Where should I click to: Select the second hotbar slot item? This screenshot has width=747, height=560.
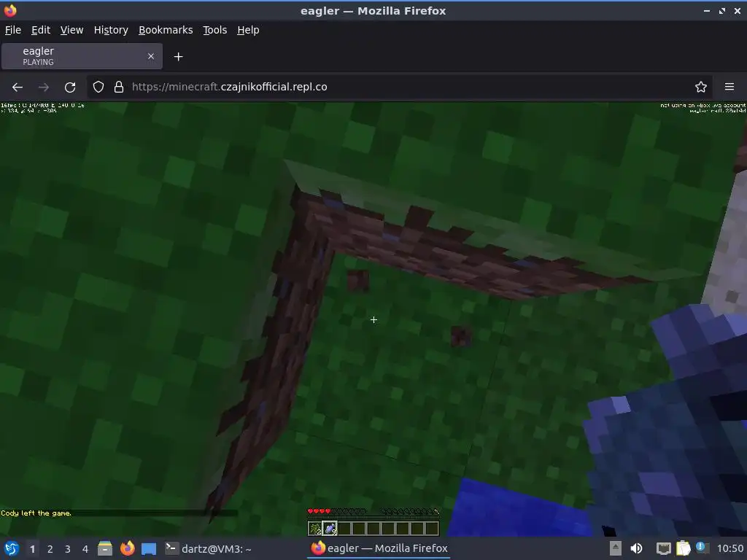pyautogui.click(x=329, y=528)
